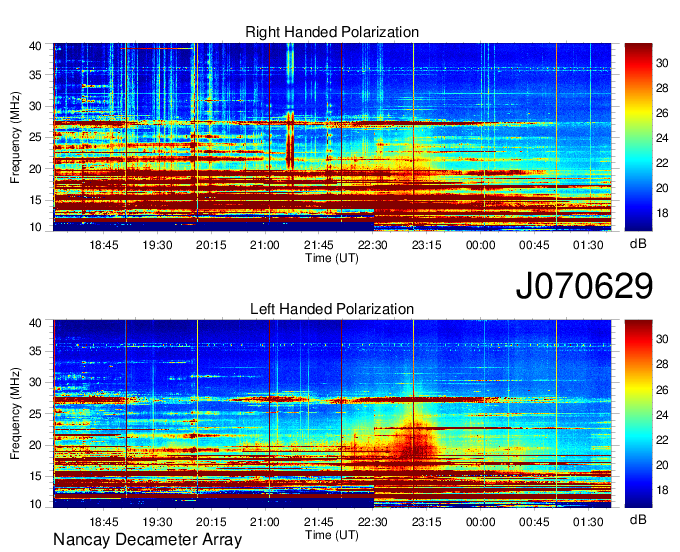This screenshot has height=552, width=680.
Task: Click the 10 MHz tick on Right Handed frequency axis
Action: 35,227
